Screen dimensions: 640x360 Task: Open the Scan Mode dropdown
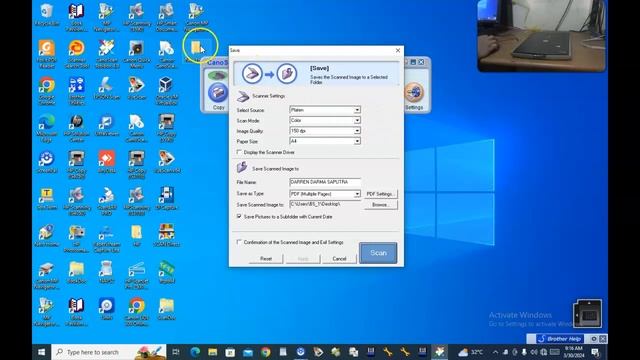[x=325, y=120]
